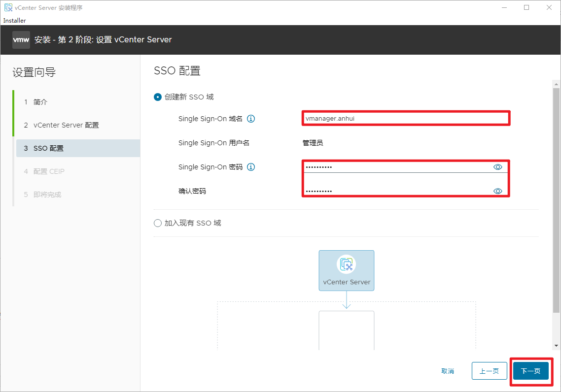Select 加入现有 SSO 域 radio button

click(158, 223)
